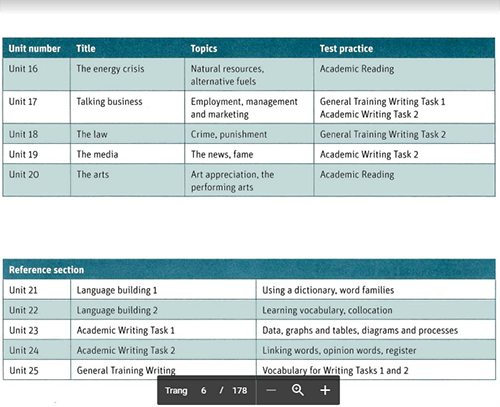Click the 'Talking business' title
Image resolution: width=500 pixels, height=407 pixels.
click(109, 102)
